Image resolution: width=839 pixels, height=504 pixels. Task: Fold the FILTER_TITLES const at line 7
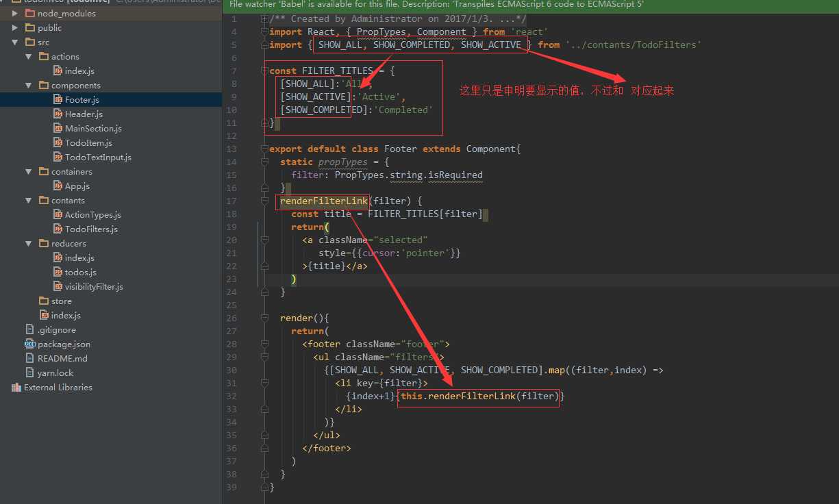(264, 71)
